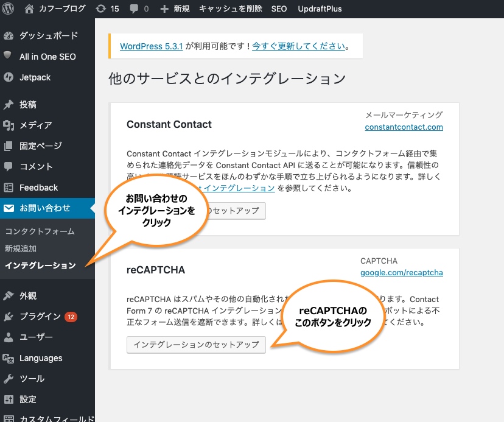Click the plus icon for 新規
504x422 pixels.
click(x=164, y=9)
